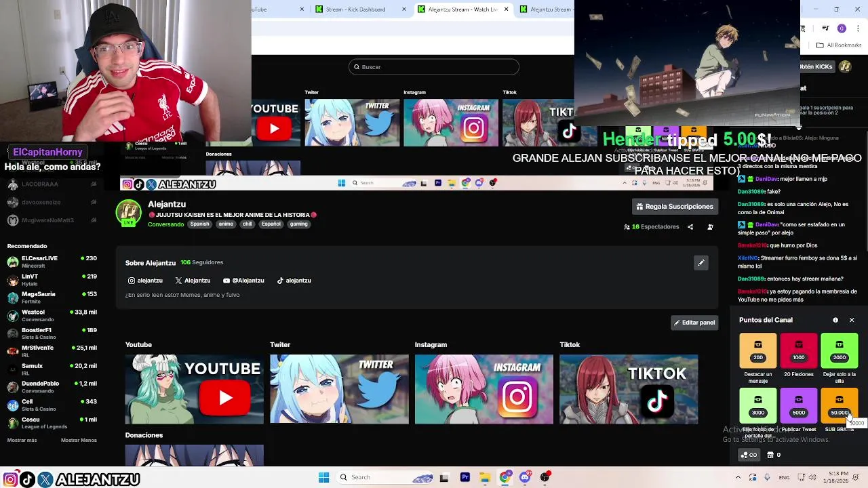Image resolution: width=868 pixels, height=488 pixels.
Task: Select the chill tag
Action: coord(248,224)
